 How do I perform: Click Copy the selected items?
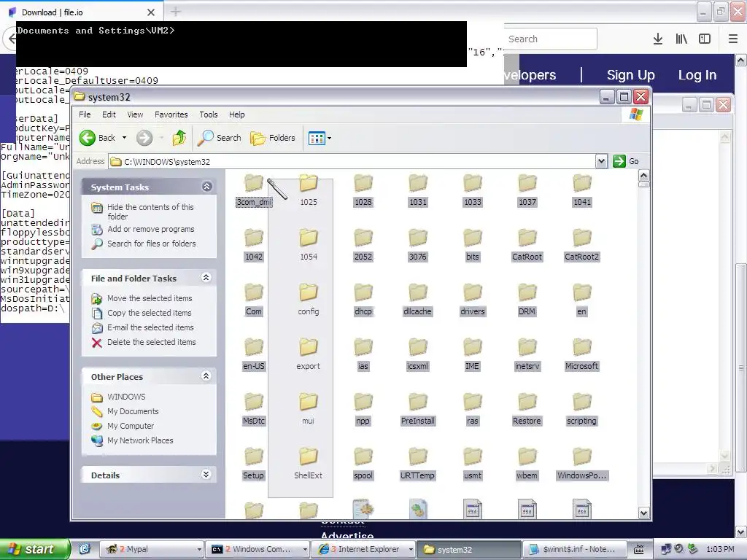(x=149, y=314)
